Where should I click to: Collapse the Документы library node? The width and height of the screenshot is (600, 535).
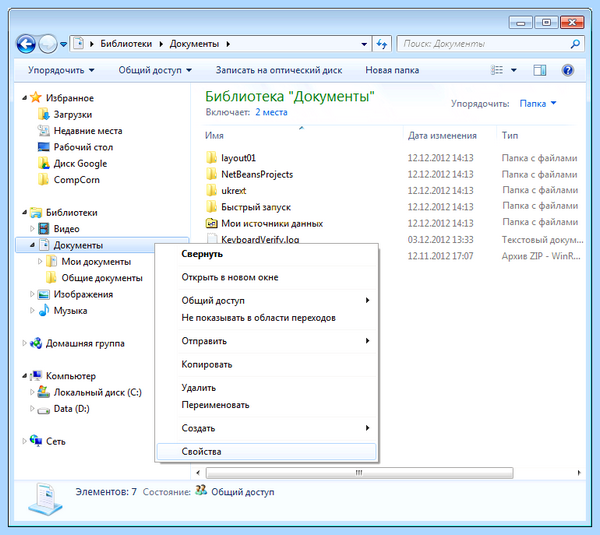(32, 245)
